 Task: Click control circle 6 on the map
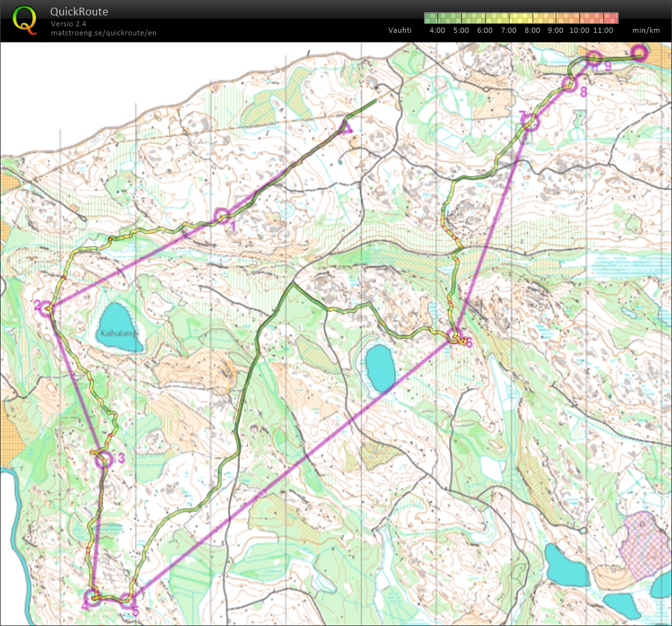pyautogui.click(x=457, y=336)
